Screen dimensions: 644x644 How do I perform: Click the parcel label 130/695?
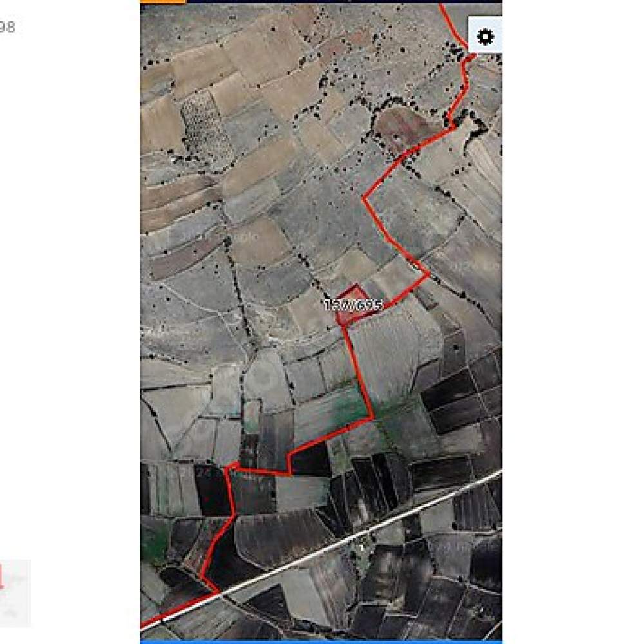coord(353,305)
